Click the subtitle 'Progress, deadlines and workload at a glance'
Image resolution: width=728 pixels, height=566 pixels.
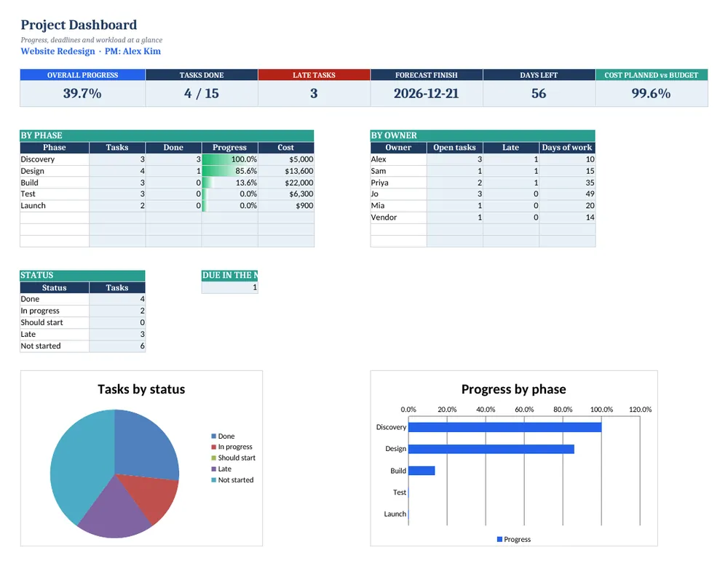[x=92, y=40]
